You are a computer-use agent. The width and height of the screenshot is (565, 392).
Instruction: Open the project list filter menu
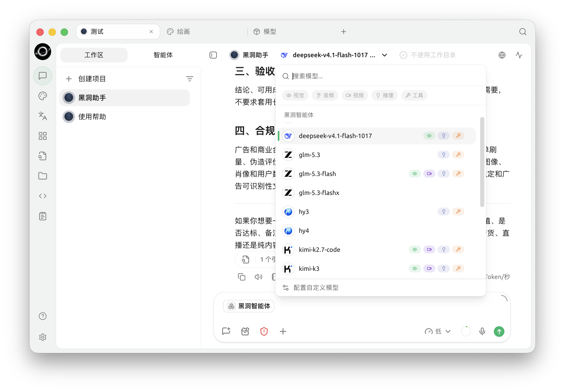[190, 79]
